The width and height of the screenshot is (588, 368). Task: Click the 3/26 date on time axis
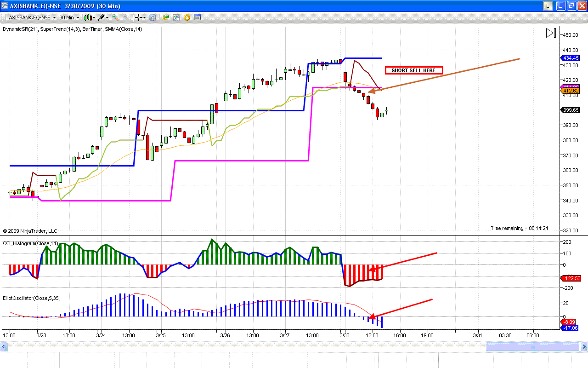225,335
